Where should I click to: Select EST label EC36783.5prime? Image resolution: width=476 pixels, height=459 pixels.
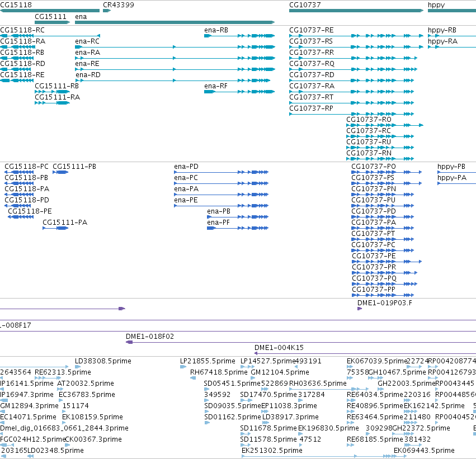pyautogui.click(x=87, y=395)
